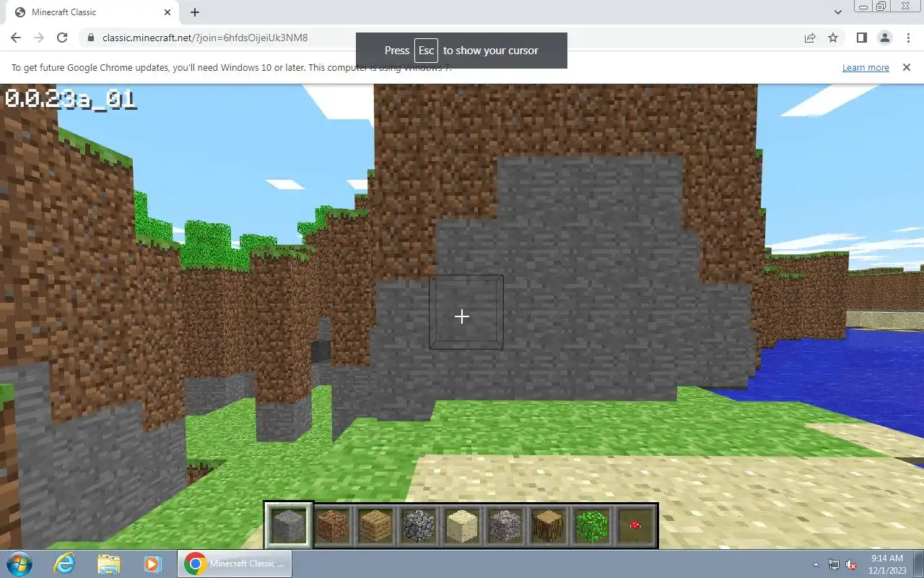Open the network tray icon
The height and width of the screenshot is (578, 924).
point(834,564)
